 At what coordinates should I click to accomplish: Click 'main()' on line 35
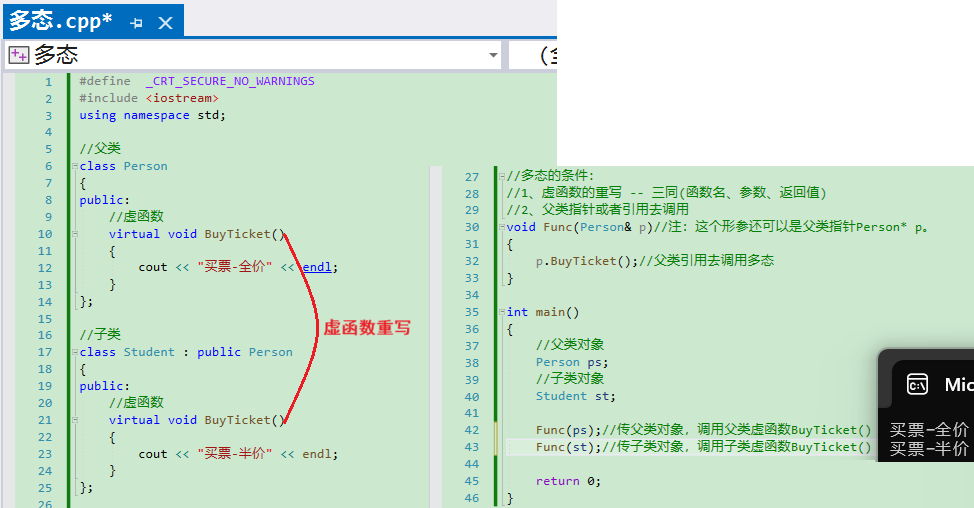(x=557, y=312)
